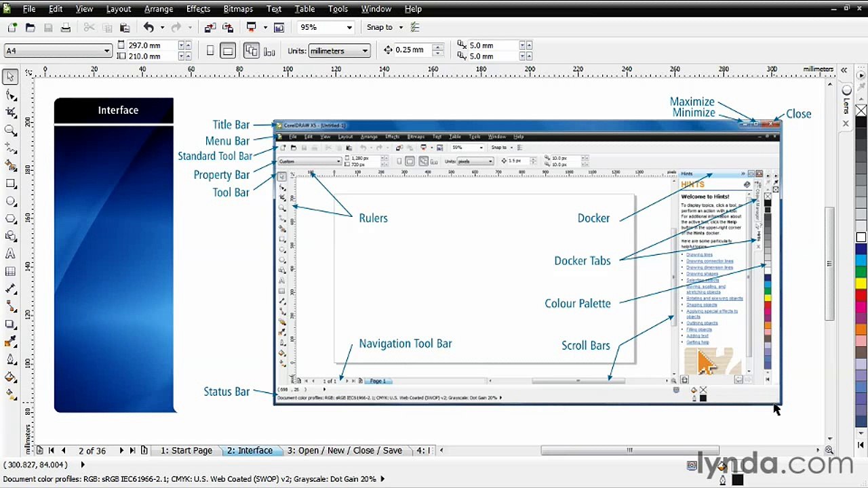This screenshot has width=868, height=488.
Task: Apply page layout to all pages
Action: [252, 51]
